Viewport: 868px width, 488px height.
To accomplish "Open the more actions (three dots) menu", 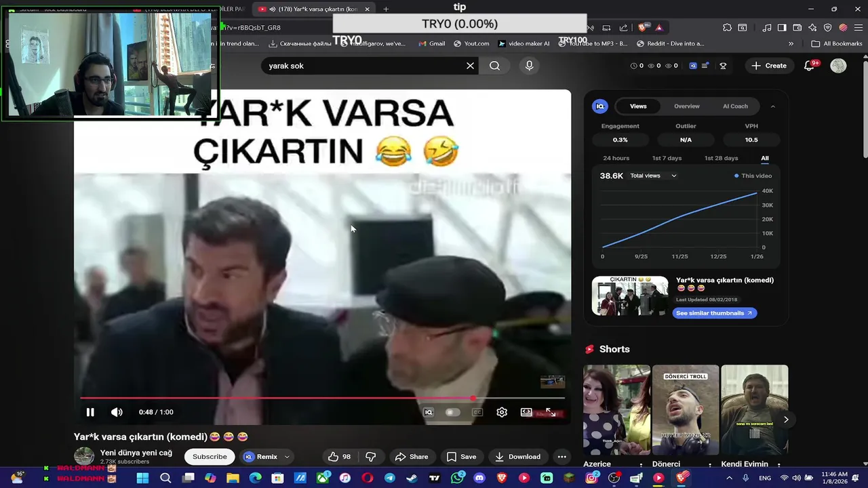I will (561, 457).
